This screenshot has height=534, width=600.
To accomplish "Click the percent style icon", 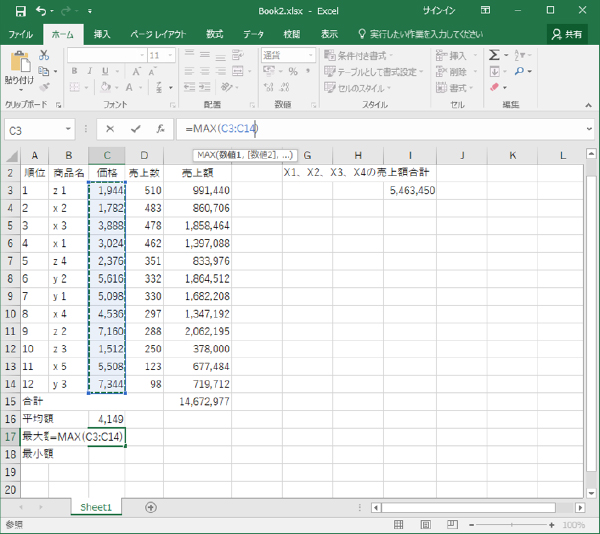I will coord(293,71).
